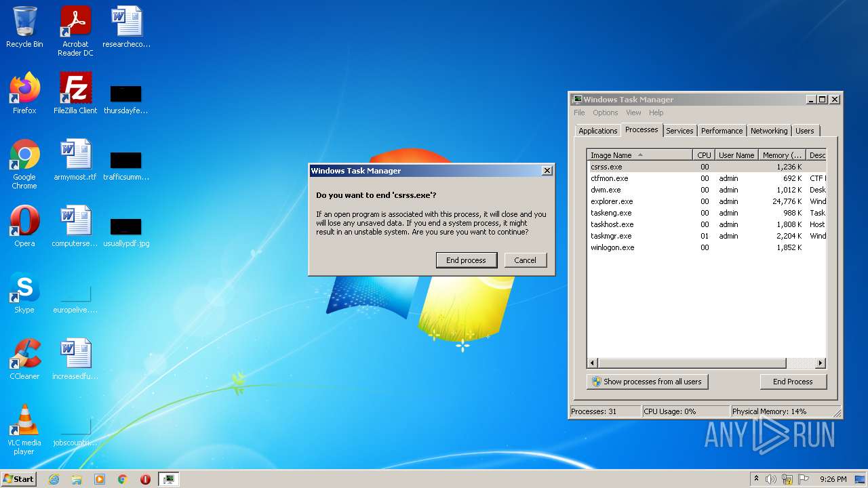Image resolution: width=868 pixels, height=488 pixels.
Task: Open the Recycle Bin desktop icon
Action: pyautogui.click(x=24, y=27)
